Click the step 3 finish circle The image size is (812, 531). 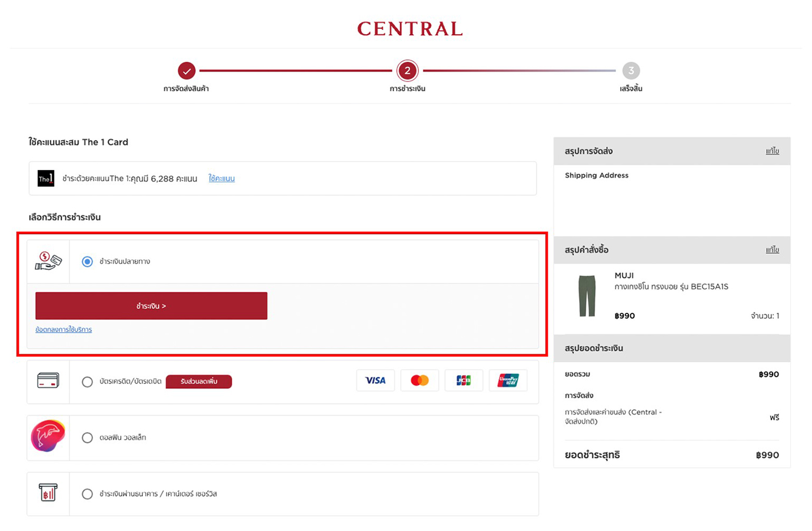coord(631,71)
